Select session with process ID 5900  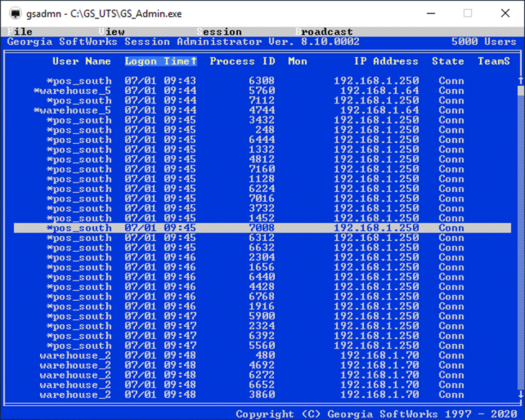point(263,316)
